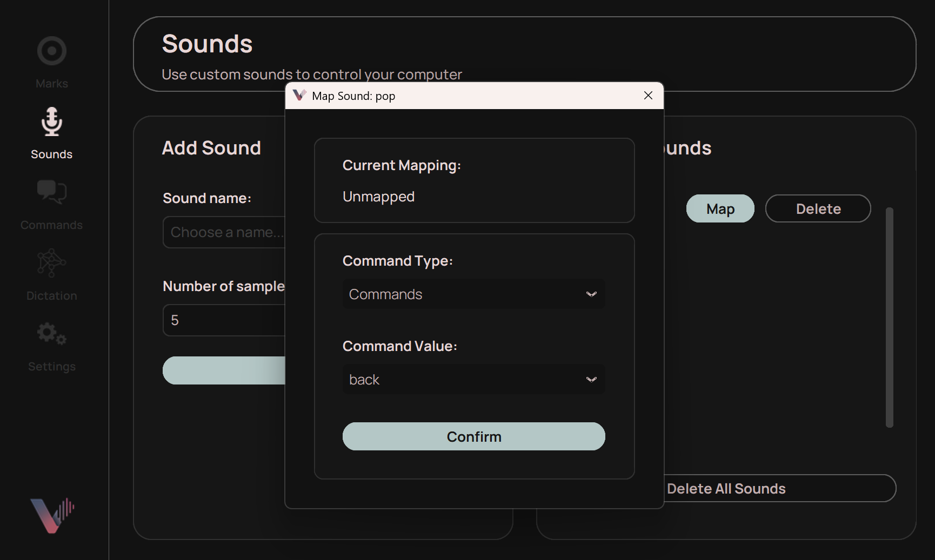Click the Map button
935x560 pixels.
tap(719, 208)
